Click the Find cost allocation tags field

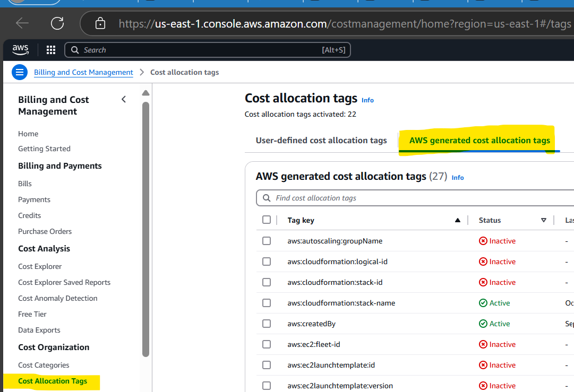414,198
